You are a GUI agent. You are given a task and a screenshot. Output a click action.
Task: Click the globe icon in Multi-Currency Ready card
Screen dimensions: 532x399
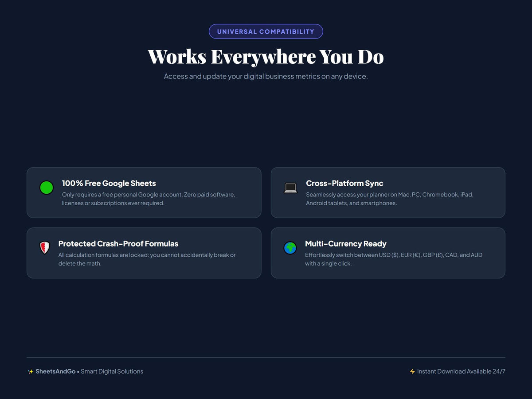(x=290, y=248)
